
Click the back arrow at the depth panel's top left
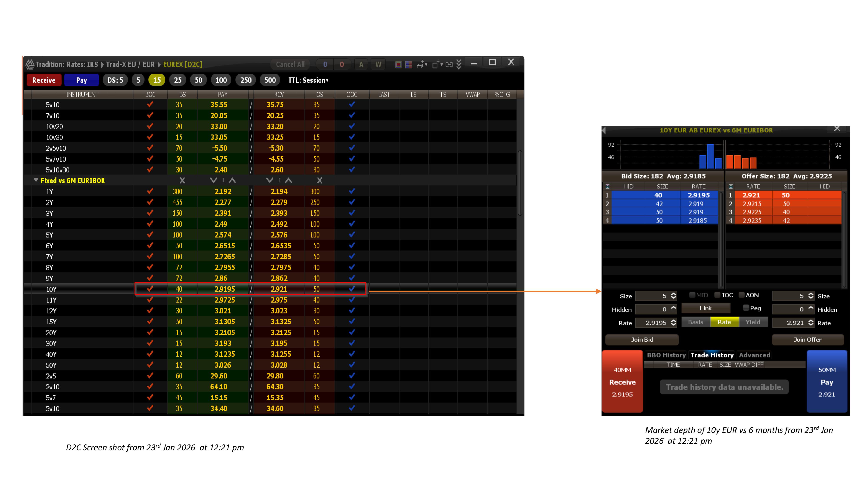(604, 130)
